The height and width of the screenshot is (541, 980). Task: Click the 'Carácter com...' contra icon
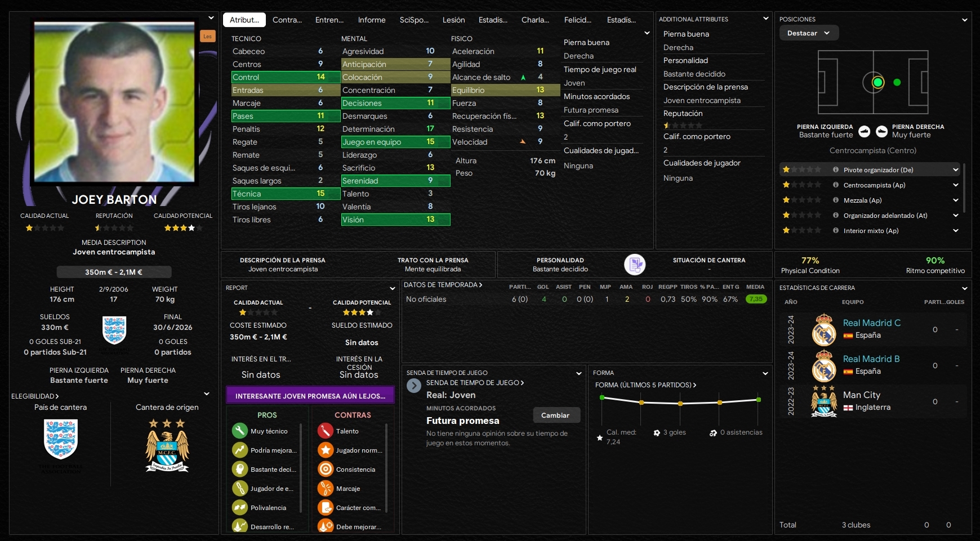point(326,507)
